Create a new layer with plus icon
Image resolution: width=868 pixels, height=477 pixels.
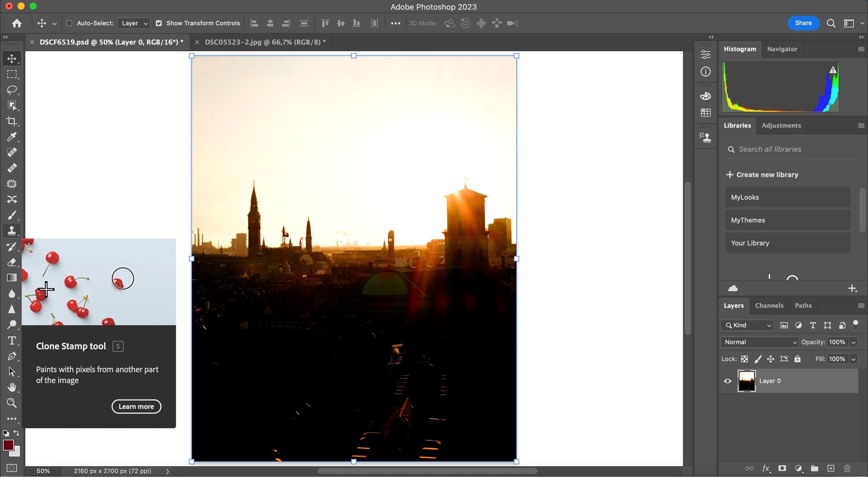click(831, 468)
